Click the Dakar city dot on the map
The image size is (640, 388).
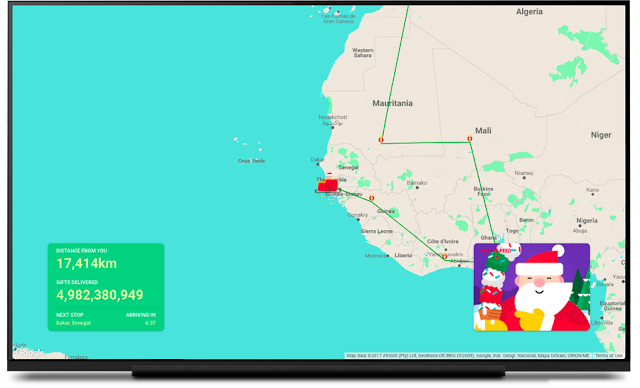pyautogui.click(x=318, y=164)
